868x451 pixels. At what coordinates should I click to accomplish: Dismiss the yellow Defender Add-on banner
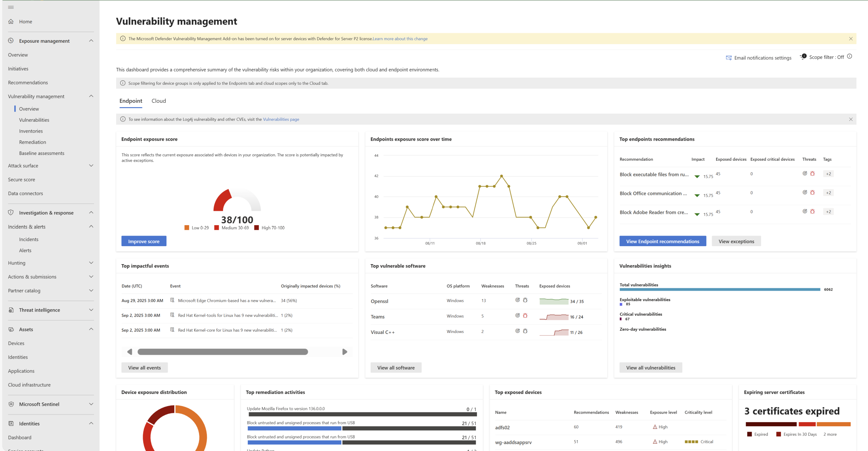coord(850,39)
